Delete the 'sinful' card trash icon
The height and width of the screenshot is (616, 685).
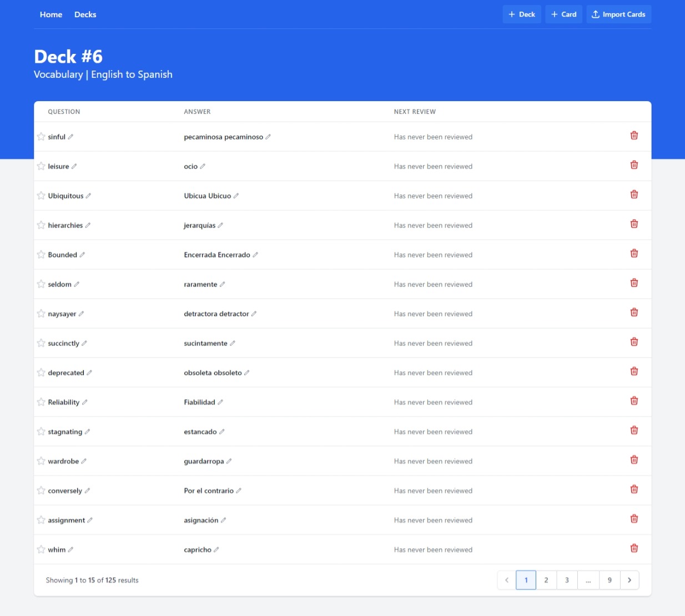634,136
